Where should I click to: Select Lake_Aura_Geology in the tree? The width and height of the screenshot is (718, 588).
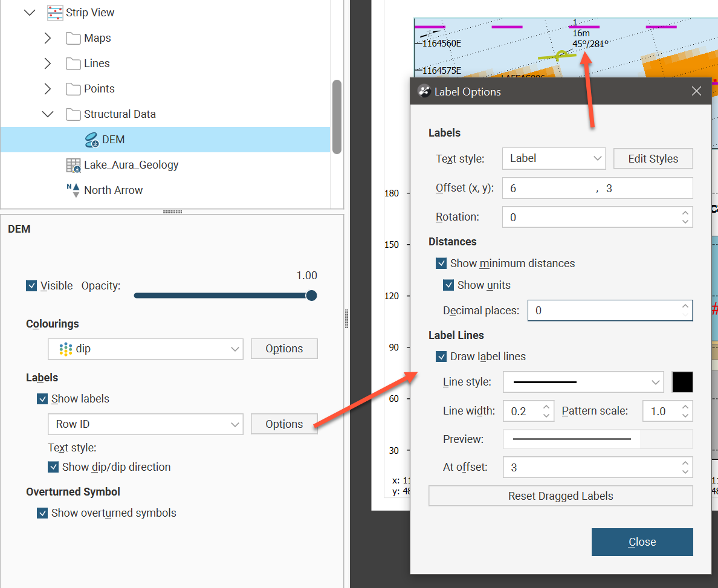point(131,165)
